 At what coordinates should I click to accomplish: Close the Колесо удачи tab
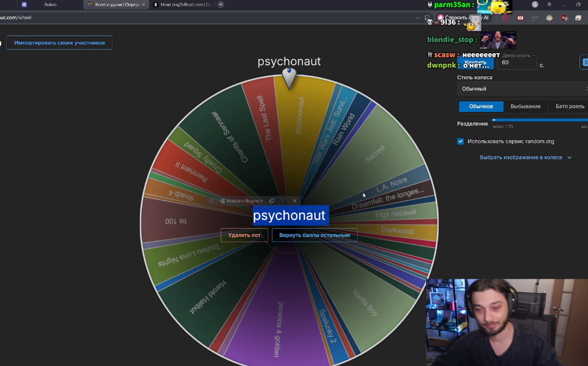(x=144, y=5)
